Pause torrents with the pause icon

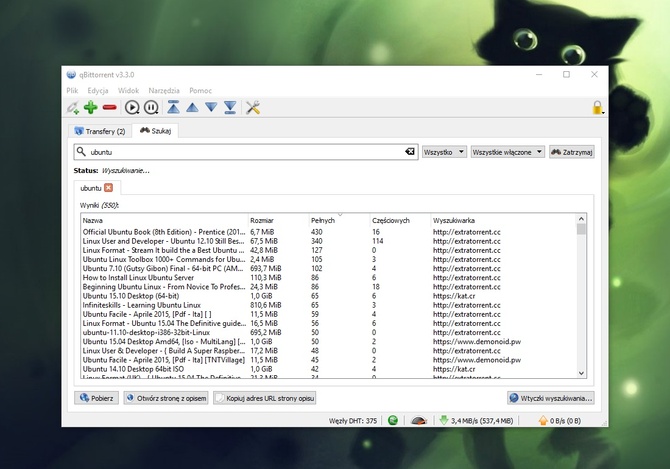[151, 107]
